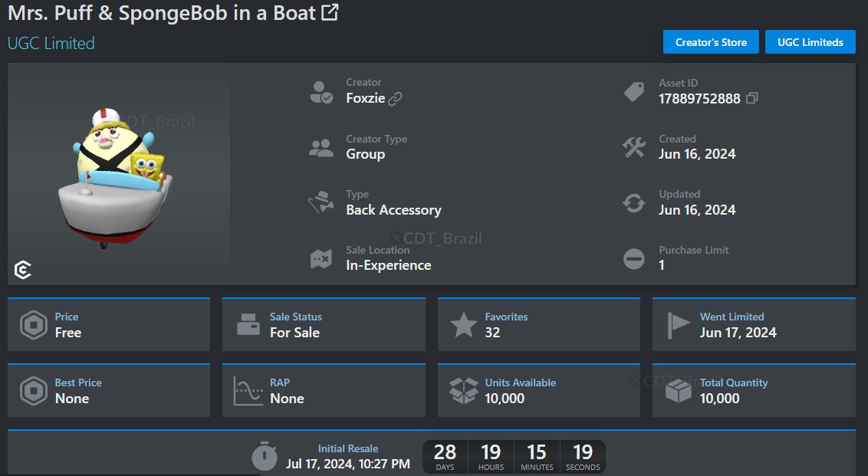Image resolution: width=868 pixels, height=476 pixels.
Task: Click the Sale Status cash register icon
Action: point(248,324)
